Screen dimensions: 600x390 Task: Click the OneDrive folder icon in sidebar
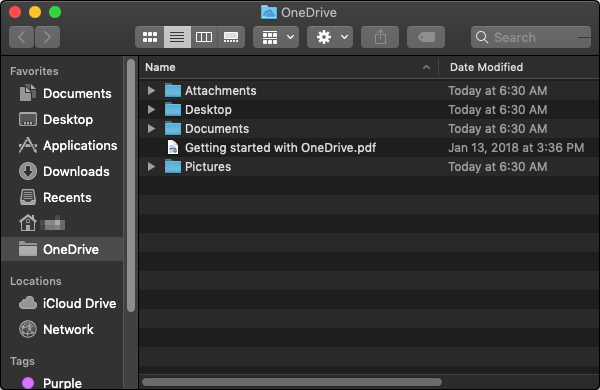[28, 249]
